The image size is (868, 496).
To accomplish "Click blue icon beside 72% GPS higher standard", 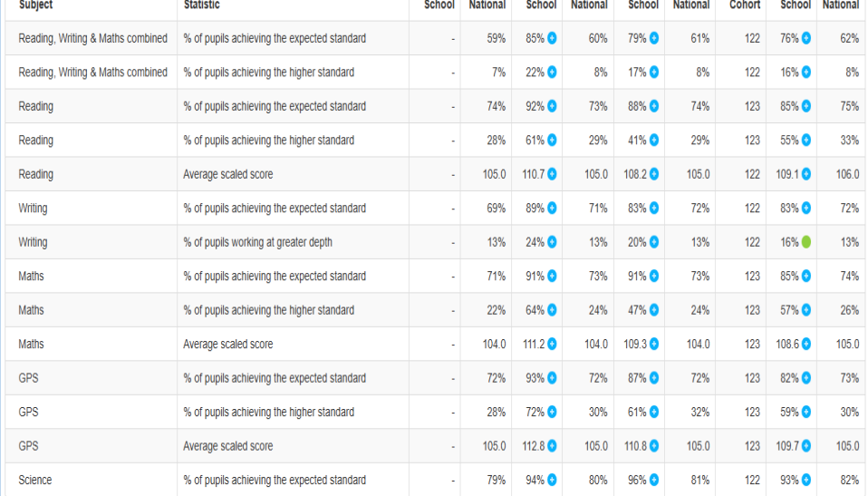I will click(x=552, y=413).
